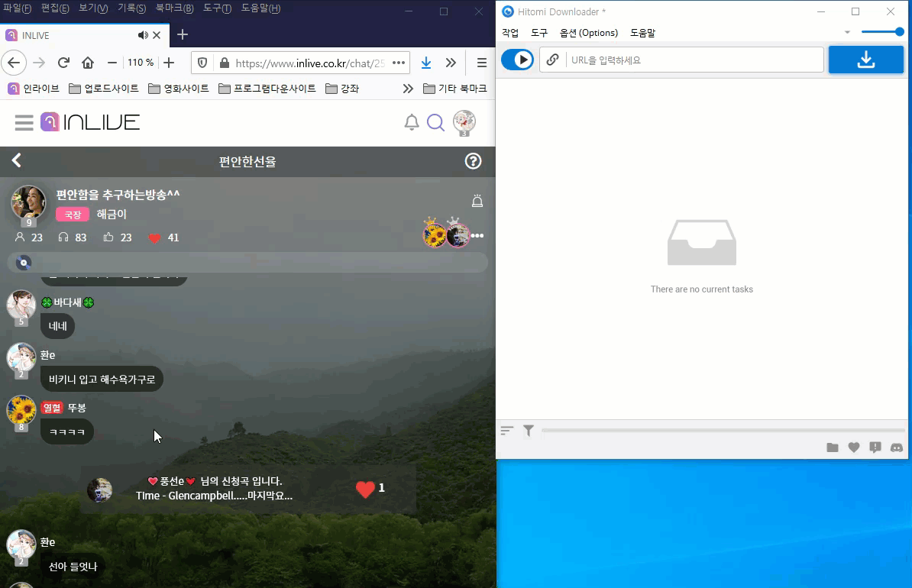This screenshot has width=912, height=588.
Task: Click heart on 풍선e song request
Action: tap(365, 489)
